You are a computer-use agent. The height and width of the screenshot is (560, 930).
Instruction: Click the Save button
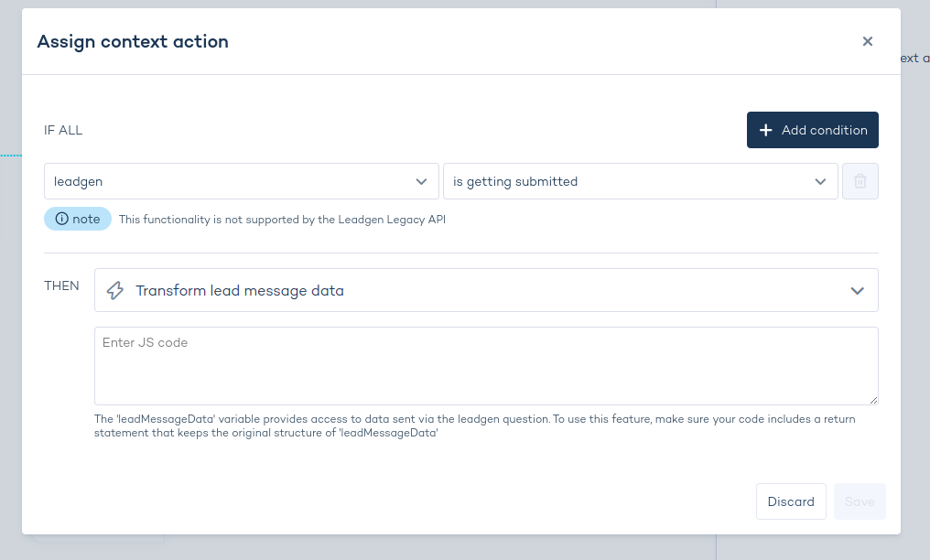point(860,501)
